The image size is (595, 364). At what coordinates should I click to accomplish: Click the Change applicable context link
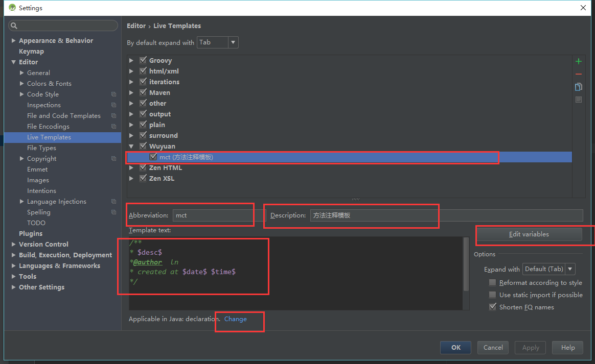(x=235, y=319)
